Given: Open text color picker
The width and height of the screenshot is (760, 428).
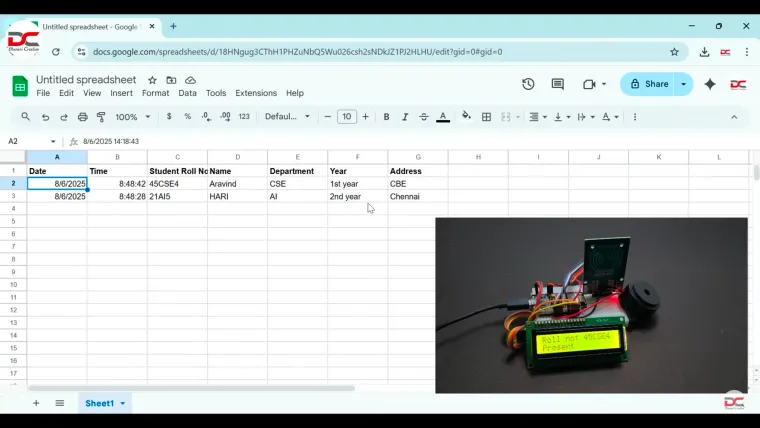Looking at the screenshot, I should coord(443,117).
